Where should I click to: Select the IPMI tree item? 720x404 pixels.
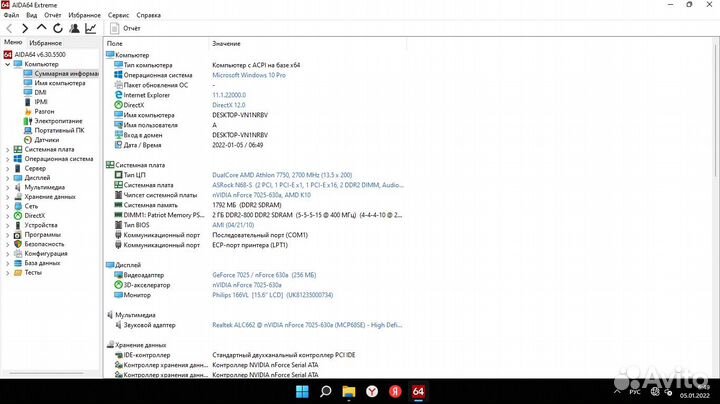tap(36, 102)
